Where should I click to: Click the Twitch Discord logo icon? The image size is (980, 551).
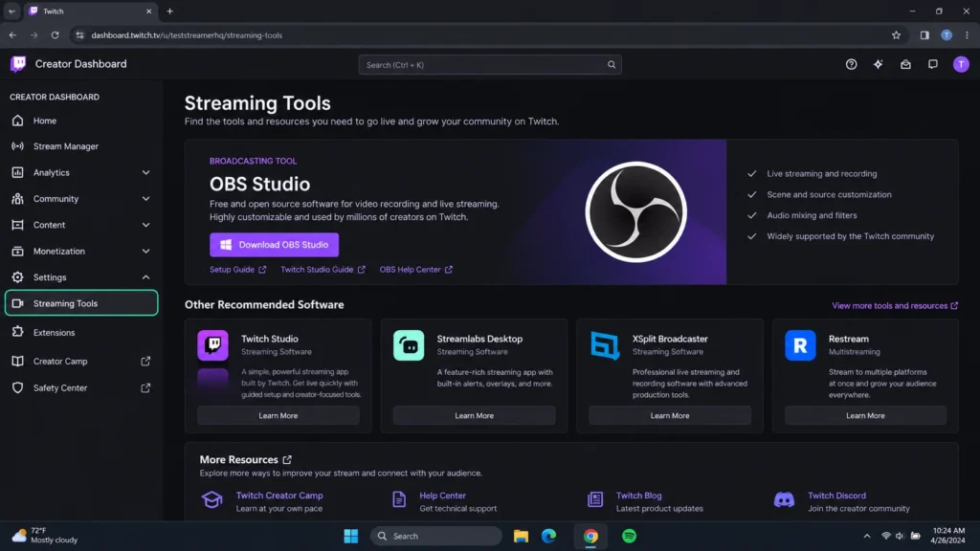(x=784, y=499)
